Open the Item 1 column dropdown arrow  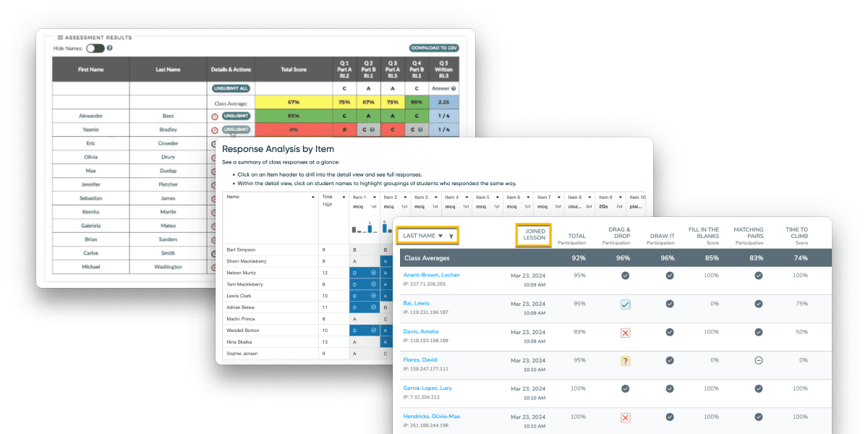[375, 197]
